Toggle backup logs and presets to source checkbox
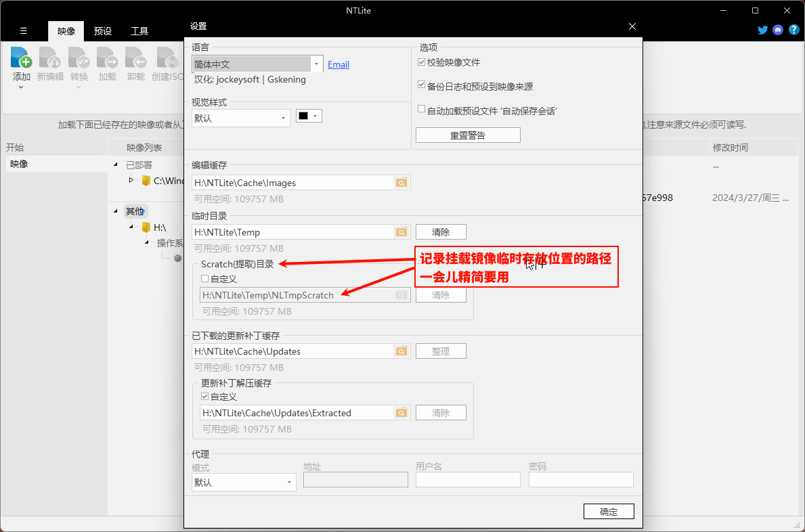This screenshot has height=532, width=805. (422, 85)
